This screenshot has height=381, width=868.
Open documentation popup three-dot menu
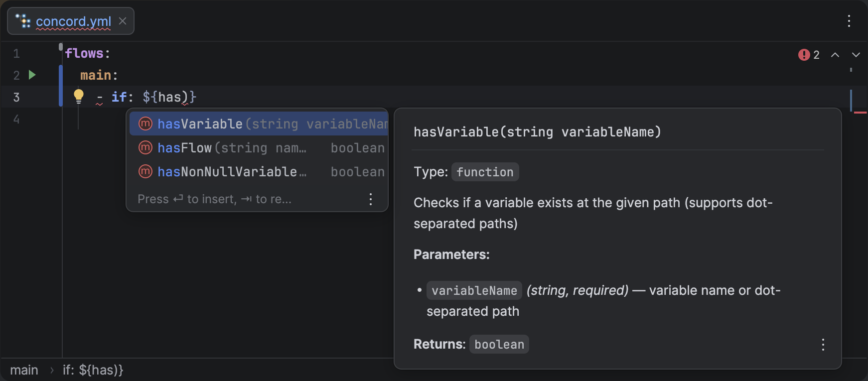(x=823, y=345)
